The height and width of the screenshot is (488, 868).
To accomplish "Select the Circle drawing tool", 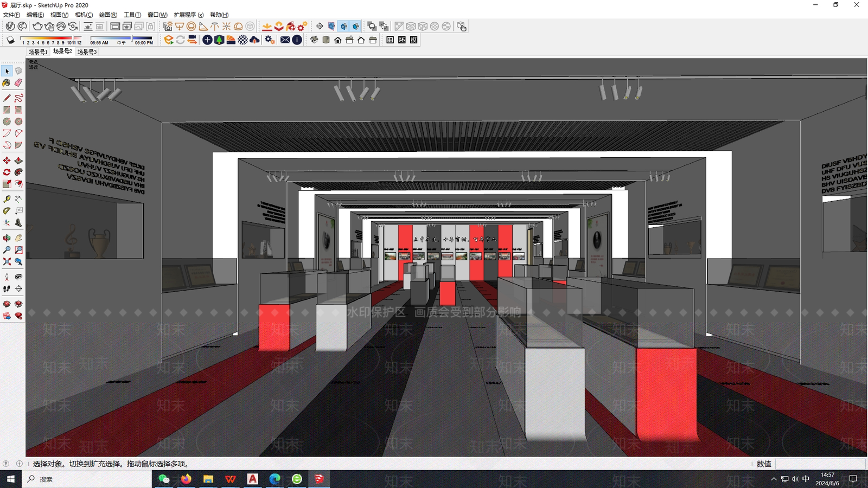I will [7, 121].
